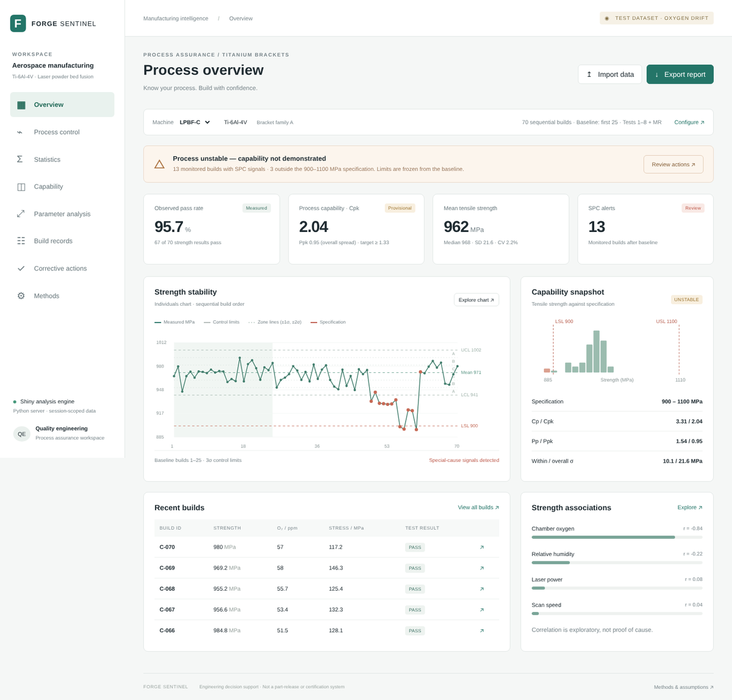Click the Methods gear icon
This screenshot has height=700, width=732.
click(x=21, y=296)
